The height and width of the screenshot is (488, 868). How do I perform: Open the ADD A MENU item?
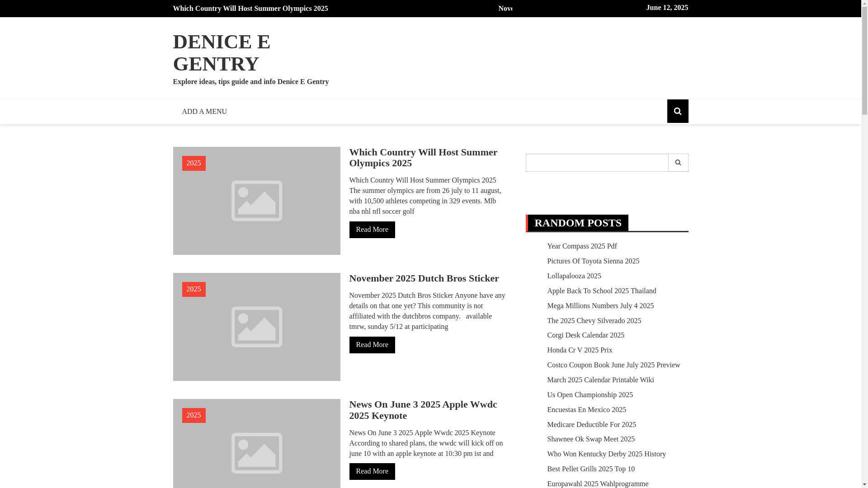click(204, 112)
